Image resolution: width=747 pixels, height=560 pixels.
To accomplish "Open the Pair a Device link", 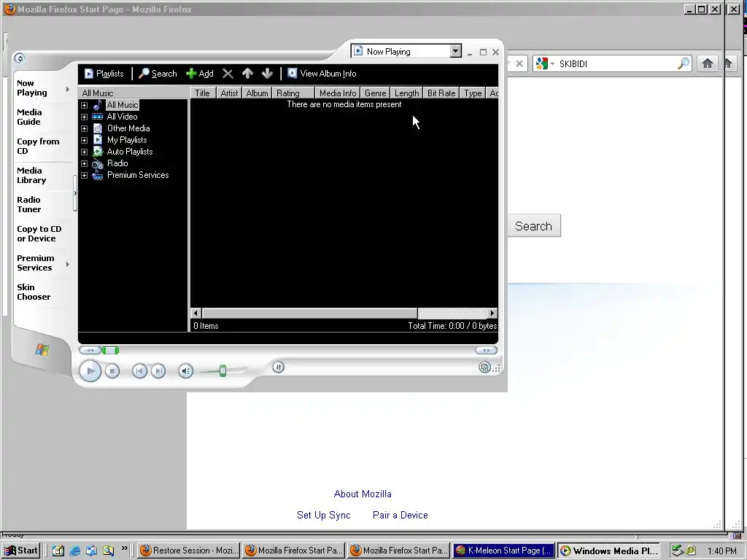I will pos(400,515).
